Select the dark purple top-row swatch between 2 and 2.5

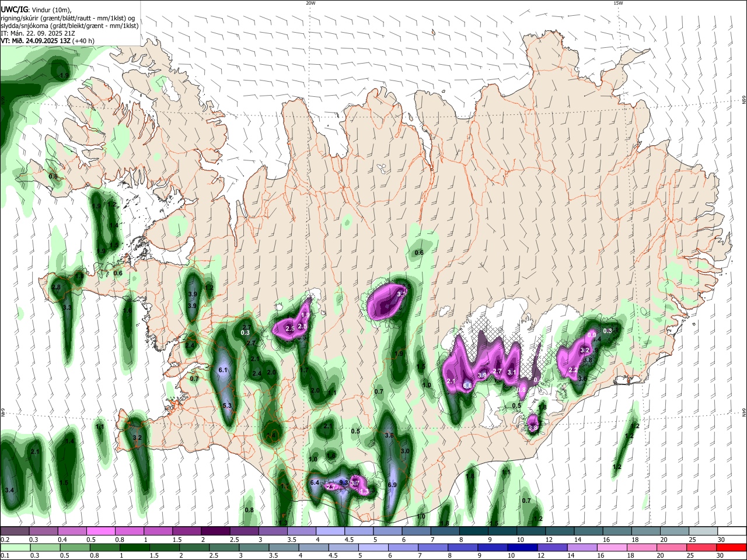click(x=215, y=531)
